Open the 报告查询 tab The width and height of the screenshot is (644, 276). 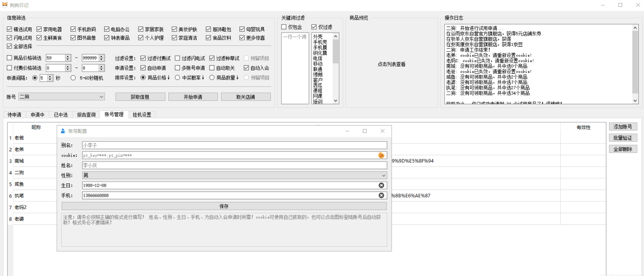coord(86,114)
